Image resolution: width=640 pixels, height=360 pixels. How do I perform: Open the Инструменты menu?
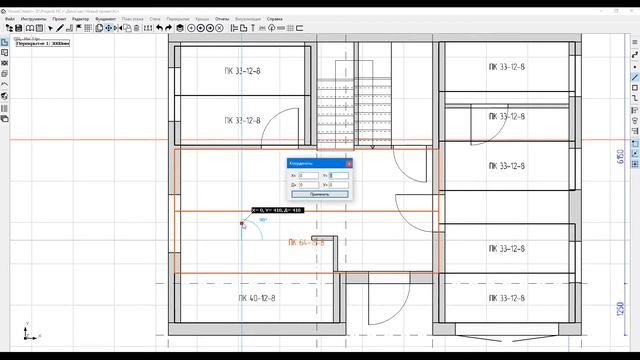33,19
